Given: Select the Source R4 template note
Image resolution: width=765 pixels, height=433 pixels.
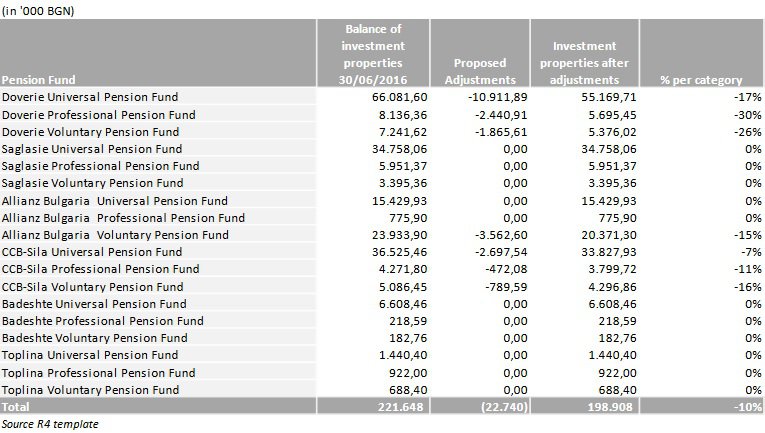Looking at the screenshot, I should click(x=50, y=424).
